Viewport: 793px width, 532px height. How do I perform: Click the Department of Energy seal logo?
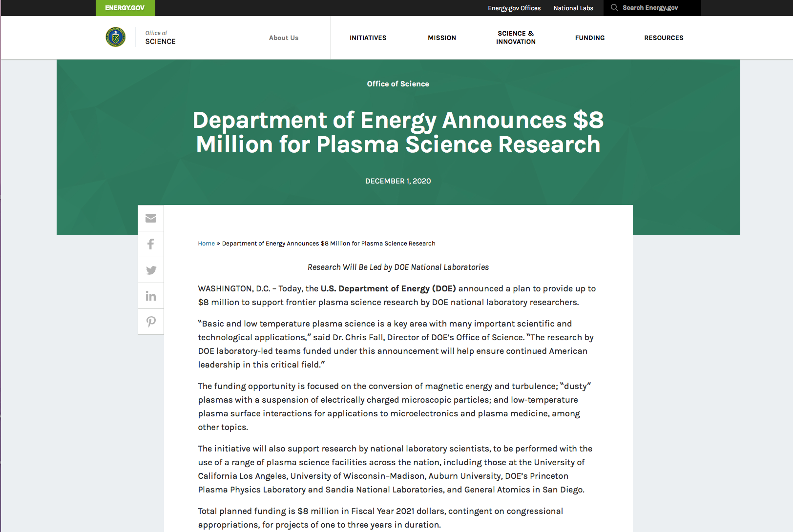[x=116, y=37]
